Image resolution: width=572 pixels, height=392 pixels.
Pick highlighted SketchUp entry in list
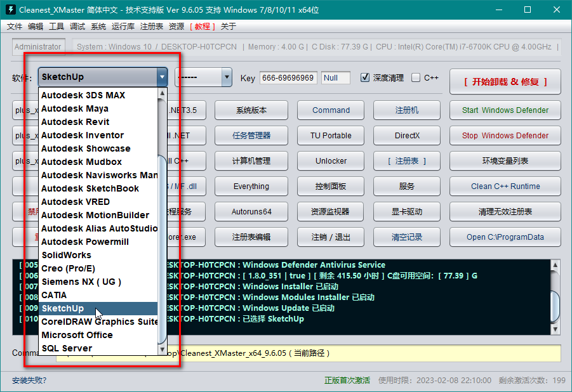click(98, 308)
